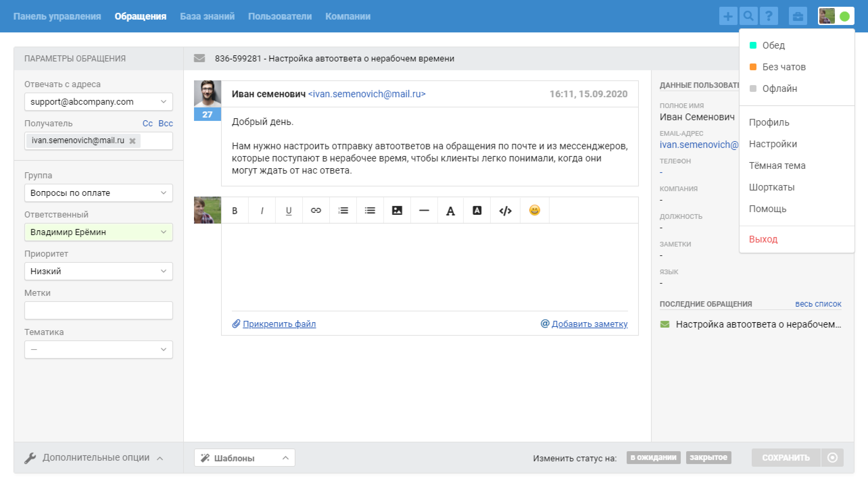
Task: Click into the reply text area
Action: [x=430, y=267]
